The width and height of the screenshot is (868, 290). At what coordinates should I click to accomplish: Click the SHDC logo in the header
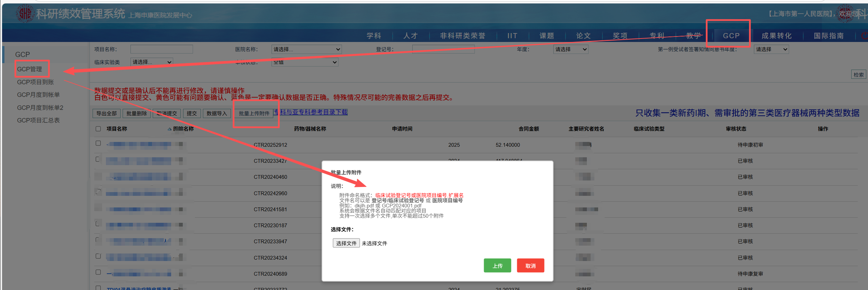[x=25, y=14]
